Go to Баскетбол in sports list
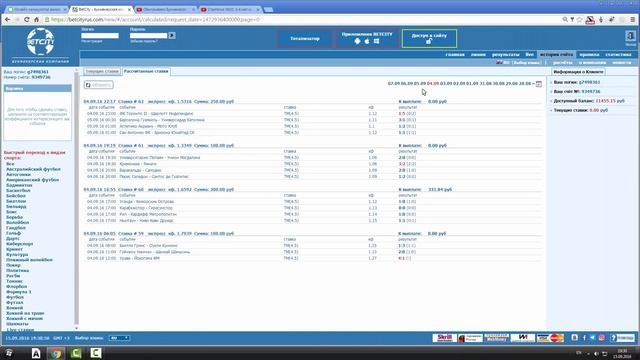The image size is (640, 360). click(18, 191)
